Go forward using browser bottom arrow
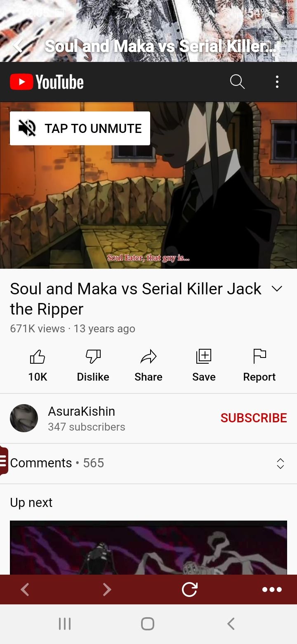This screenshot has height=644, width=297. [x=107, y=590]
